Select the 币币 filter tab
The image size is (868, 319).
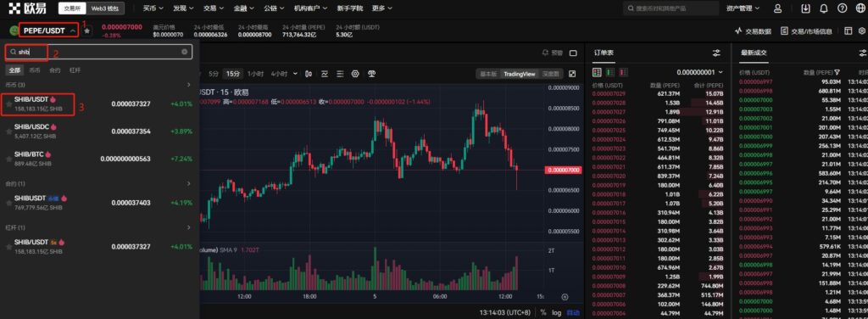34,70
